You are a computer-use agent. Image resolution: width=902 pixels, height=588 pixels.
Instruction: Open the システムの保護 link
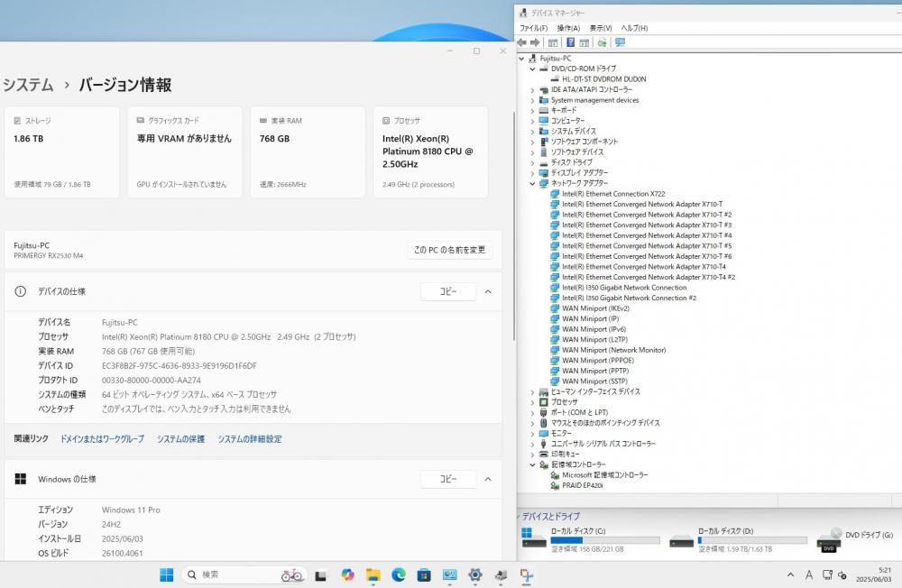click(180, 439)
